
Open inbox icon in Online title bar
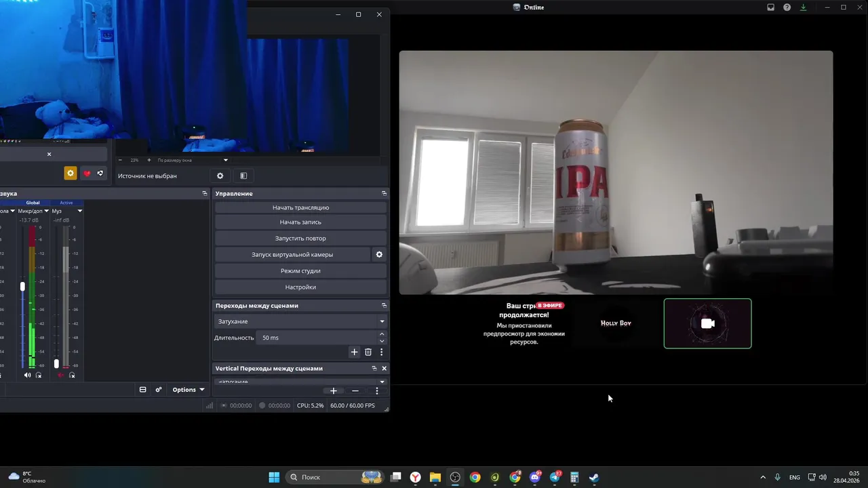(x=770, y=7)
